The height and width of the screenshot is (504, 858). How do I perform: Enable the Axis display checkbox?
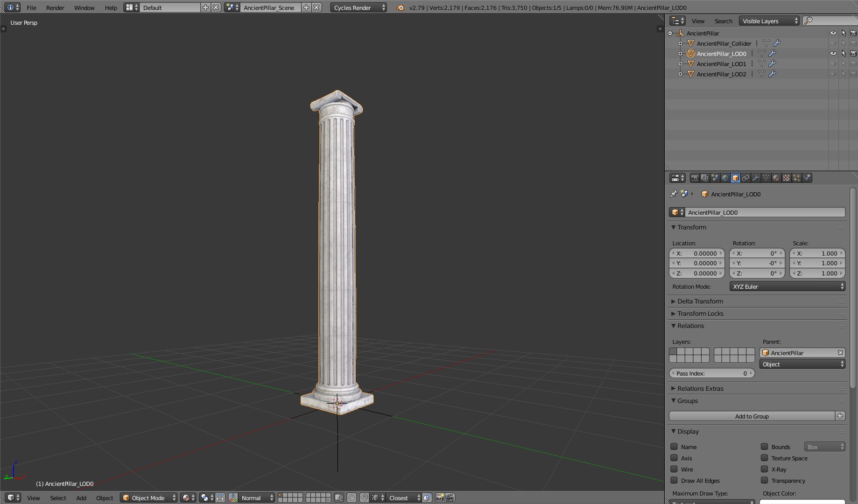[x=674, y=458]
